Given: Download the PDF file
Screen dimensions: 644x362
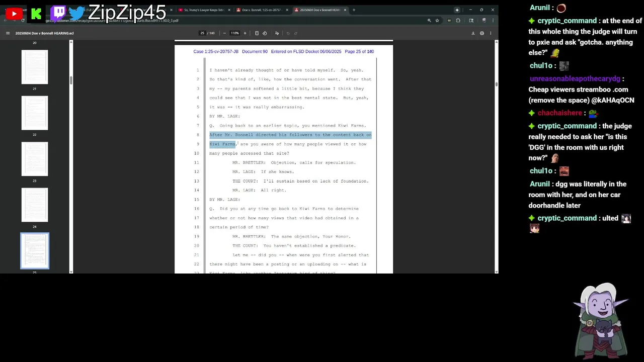Looking at the screenshot, I should click(473, 33).
